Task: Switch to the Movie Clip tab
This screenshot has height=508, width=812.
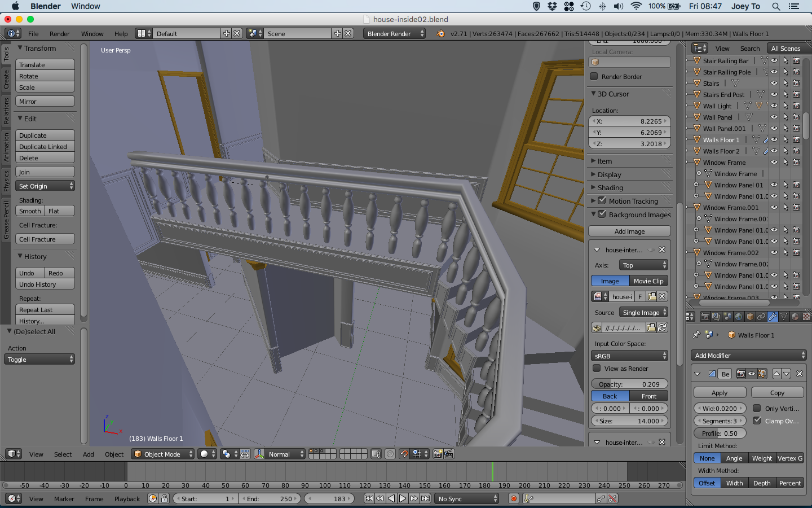Action: click(x=648, y=281)
